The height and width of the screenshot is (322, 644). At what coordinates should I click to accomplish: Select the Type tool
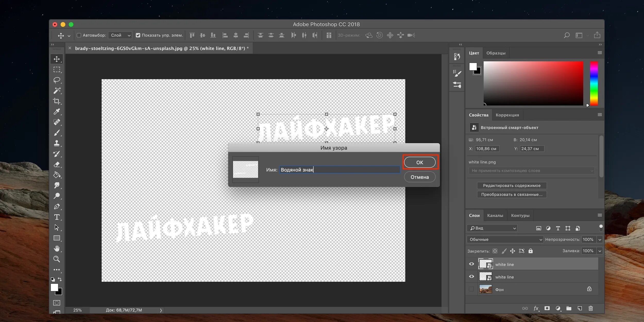(57, 217)
